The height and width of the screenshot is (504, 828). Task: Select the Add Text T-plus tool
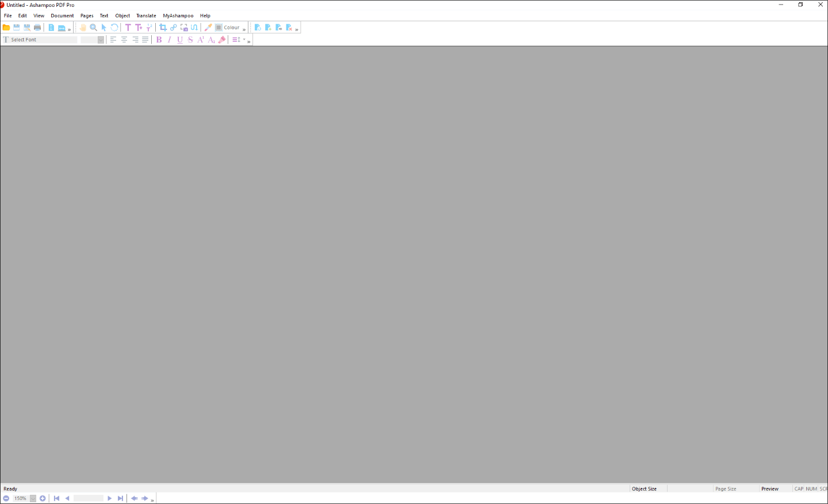[x=139, y=28]
